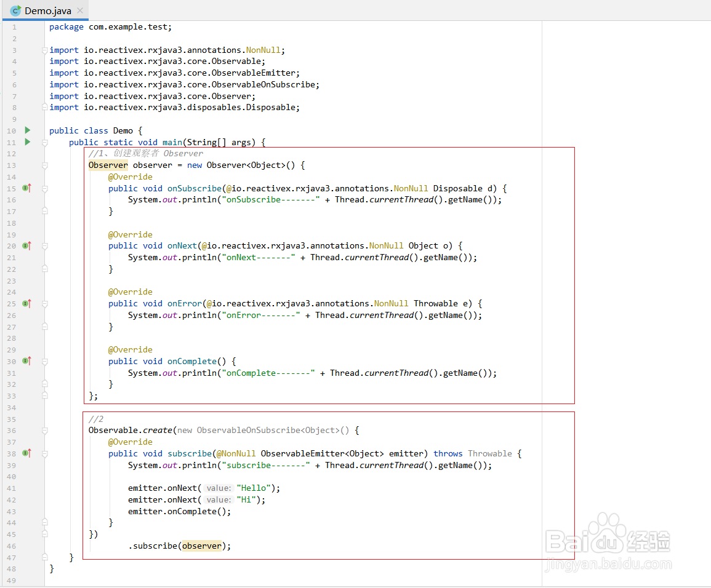Image resolution: width=711 pixels, height=588 pixels.
Task: Collapse the import block at line 3
Action: click(x=44, y=50)
